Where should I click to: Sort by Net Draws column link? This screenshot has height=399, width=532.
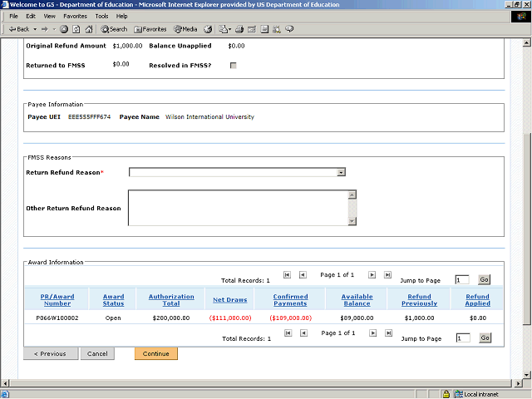pos(229,300)
